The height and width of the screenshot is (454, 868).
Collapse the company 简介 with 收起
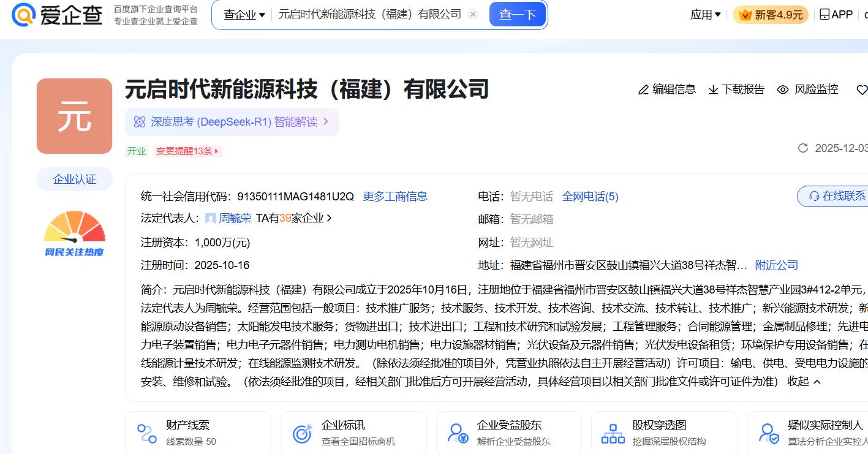coord(803,381)
